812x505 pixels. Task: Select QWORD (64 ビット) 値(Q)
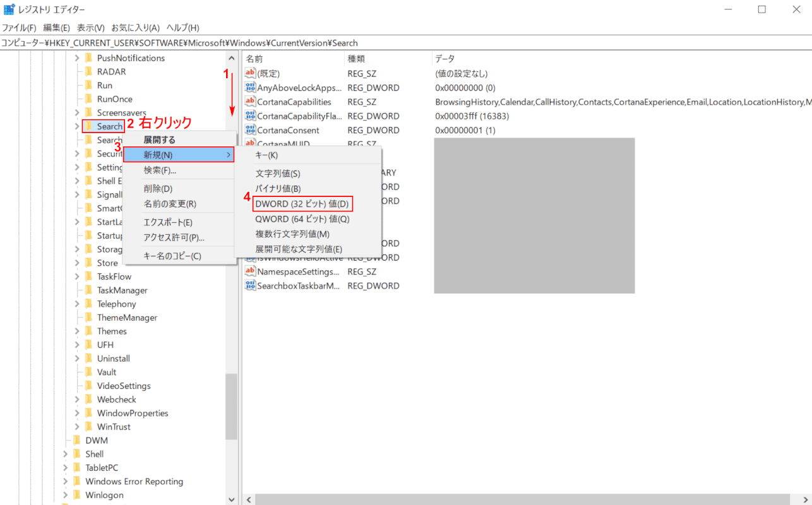307,219
